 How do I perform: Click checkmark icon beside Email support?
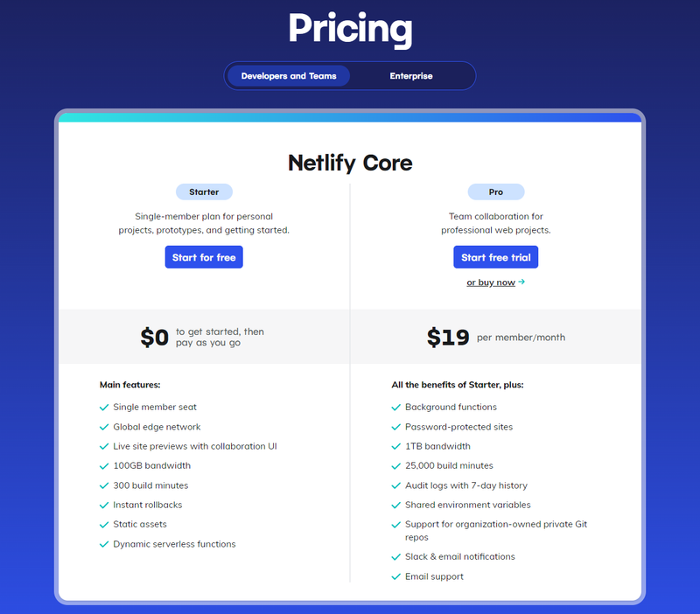(396, 577)
